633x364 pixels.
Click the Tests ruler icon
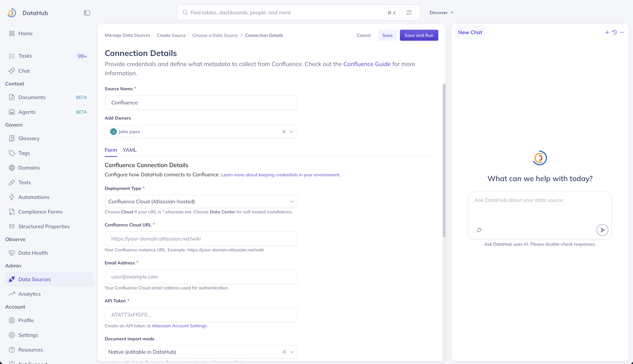[12, 183]
